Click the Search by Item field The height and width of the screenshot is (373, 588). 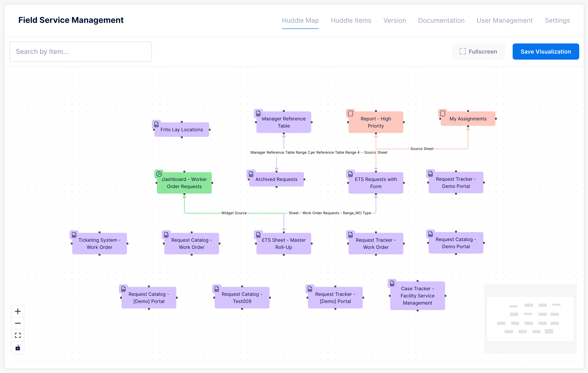[81, 52]
